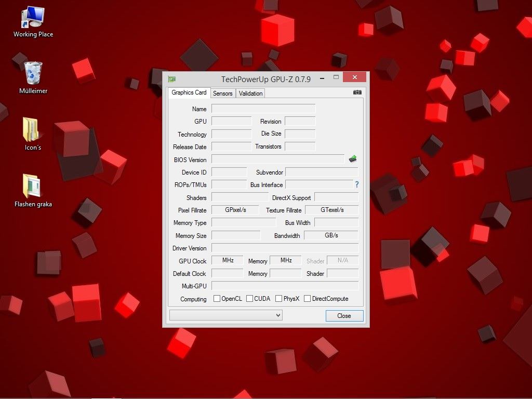Screen dimensions: 532x399
Task: Close GPU-Z with the red X
Action: [354, 77]
